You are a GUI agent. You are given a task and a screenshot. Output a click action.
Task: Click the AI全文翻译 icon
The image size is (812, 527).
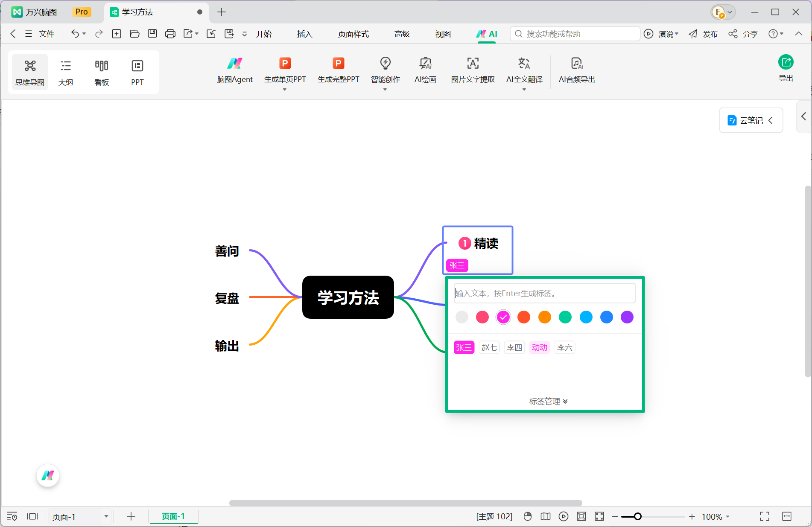click(x=524, y=64)
